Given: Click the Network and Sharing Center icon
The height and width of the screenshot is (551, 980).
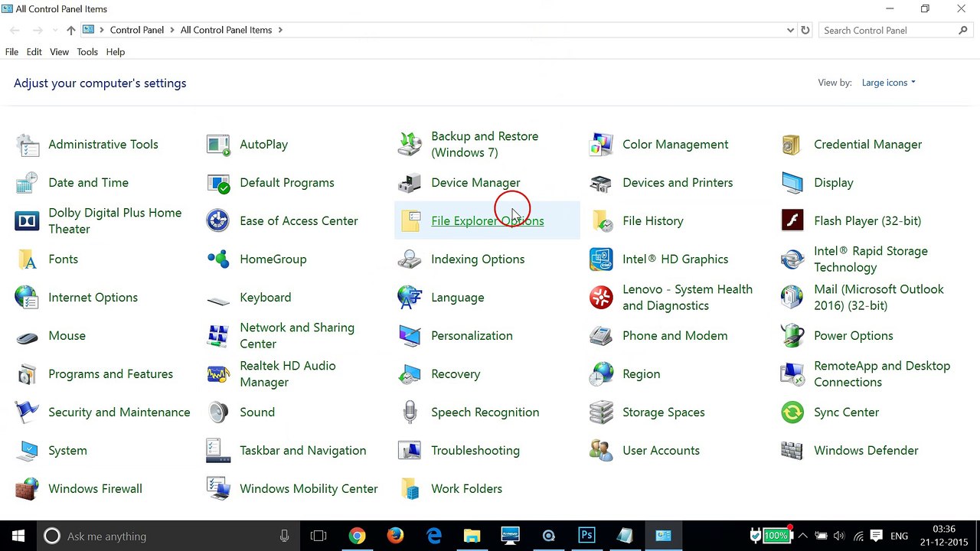Looking at the screenshot, I should coord(218,336).
